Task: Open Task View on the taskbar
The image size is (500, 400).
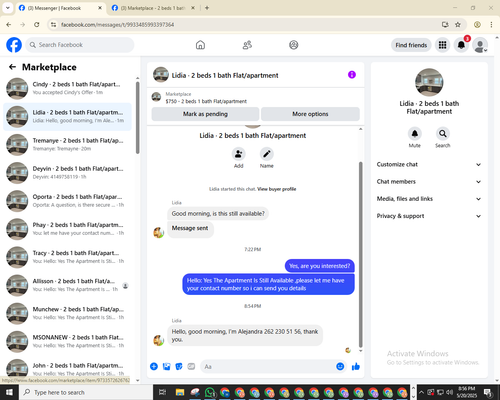Action: (x=162, y=392)
